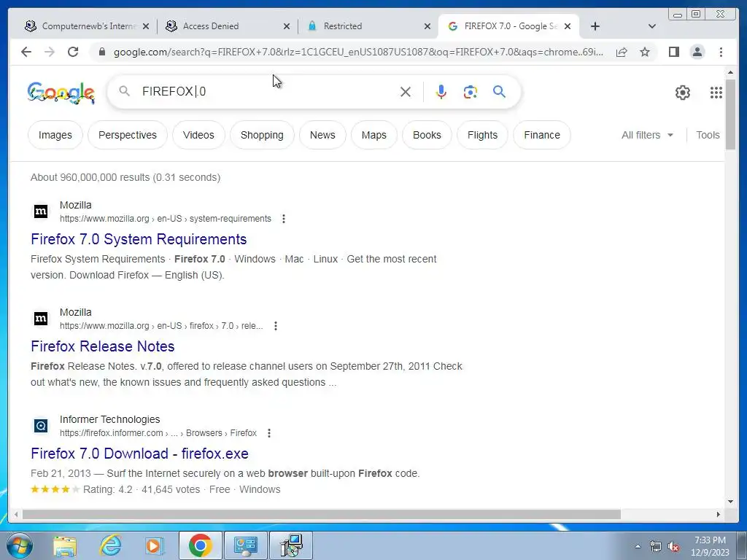Search by image with Google Lens

pyautogui.click(x=471, y=91)
